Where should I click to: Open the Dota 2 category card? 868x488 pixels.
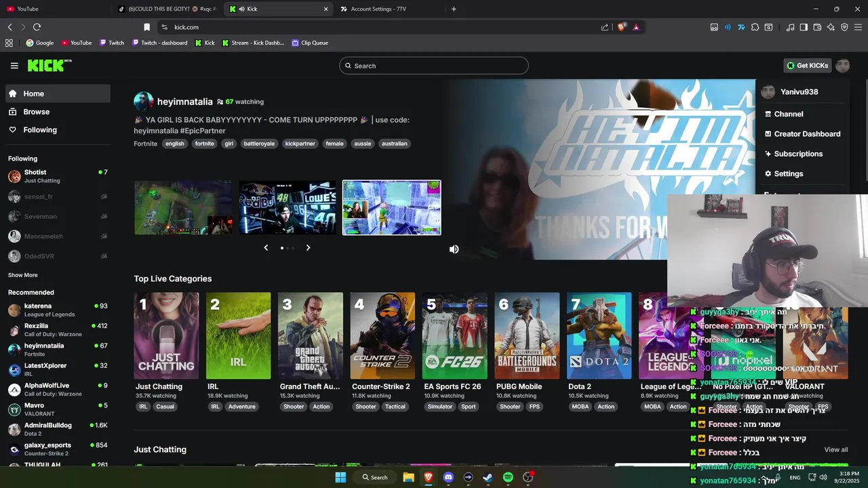pos(599,336)
